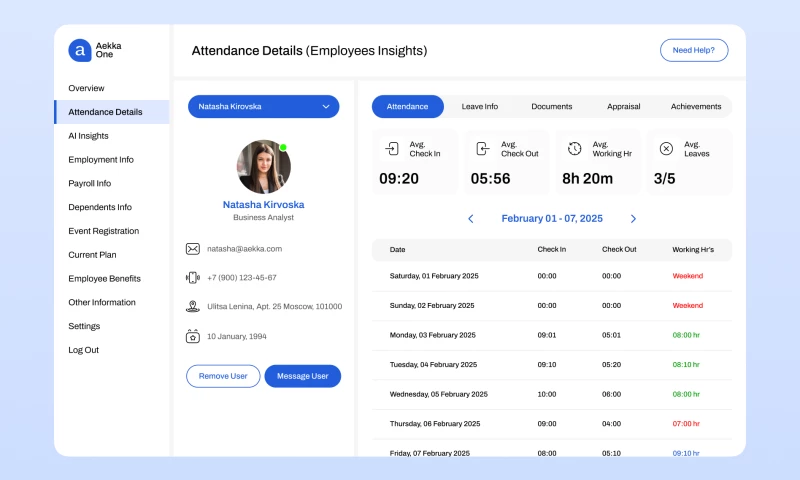The height and width of the screenshot is (480, 800).
Task: Click the birthday calendar icon
Action: 192,336
